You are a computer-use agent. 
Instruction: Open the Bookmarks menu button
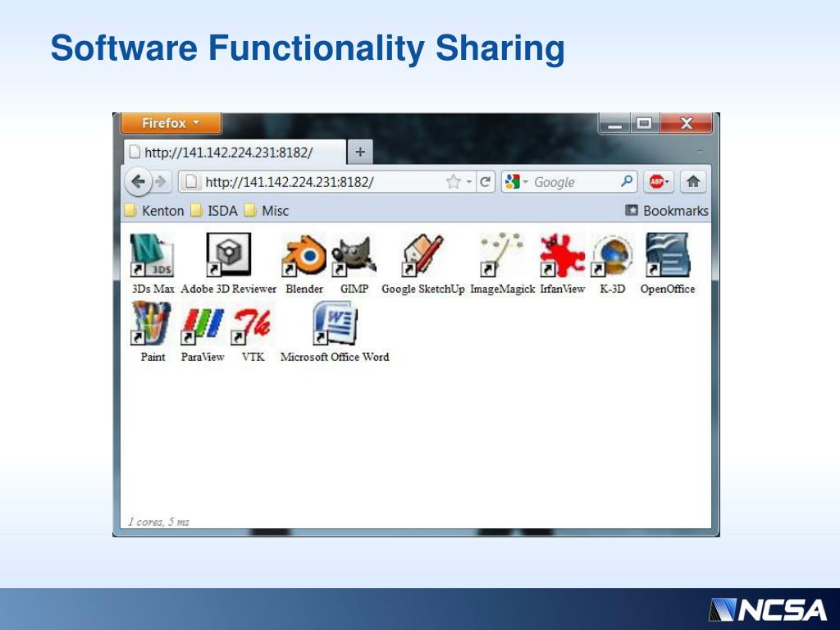coord(666,211)
